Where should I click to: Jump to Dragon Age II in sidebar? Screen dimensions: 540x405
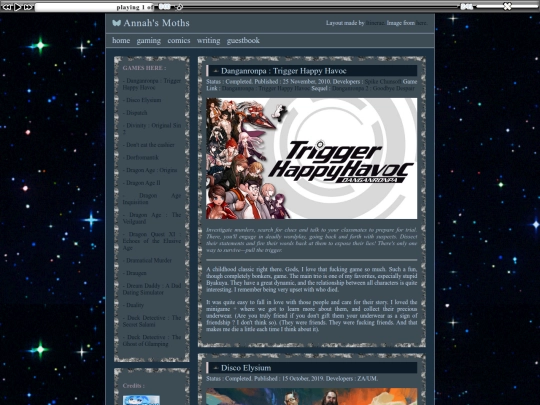(142, 183)
